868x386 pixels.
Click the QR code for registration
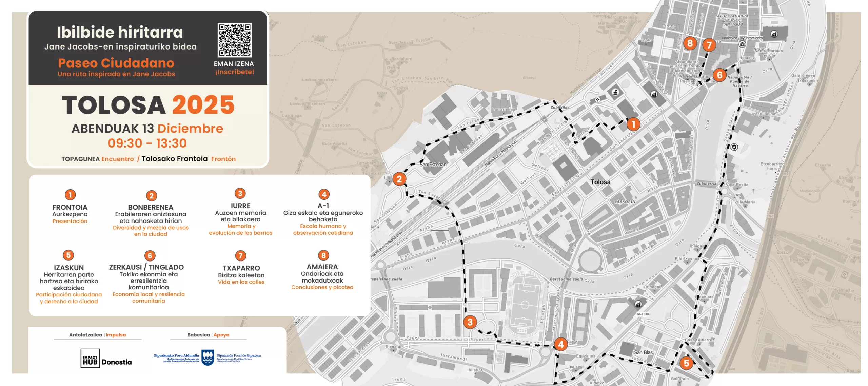click(x=234, y=40)
